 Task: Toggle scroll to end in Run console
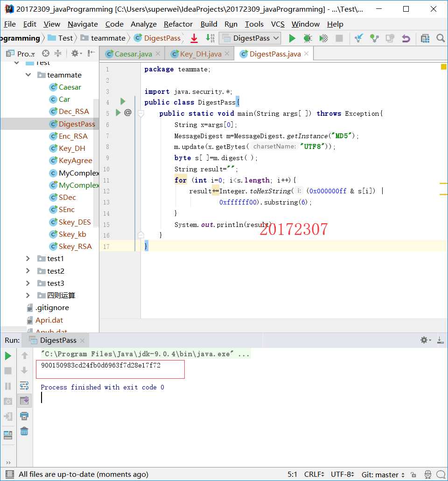(24, 401)
